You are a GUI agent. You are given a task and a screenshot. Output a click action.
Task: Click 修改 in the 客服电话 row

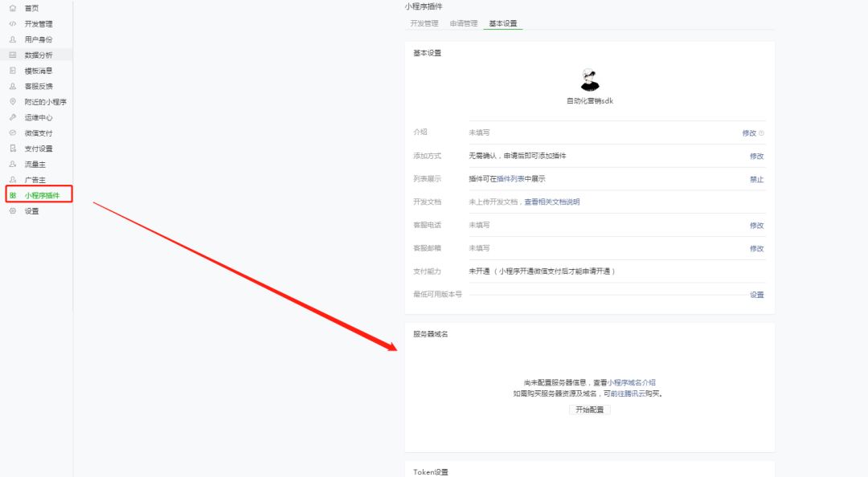757,225
